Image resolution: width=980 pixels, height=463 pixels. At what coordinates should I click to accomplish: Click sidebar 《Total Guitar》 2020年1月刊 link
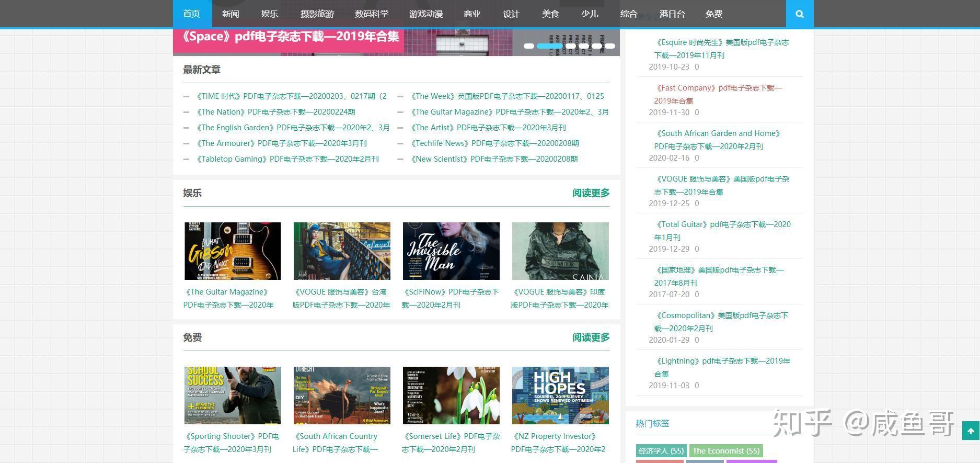point(722,231)
